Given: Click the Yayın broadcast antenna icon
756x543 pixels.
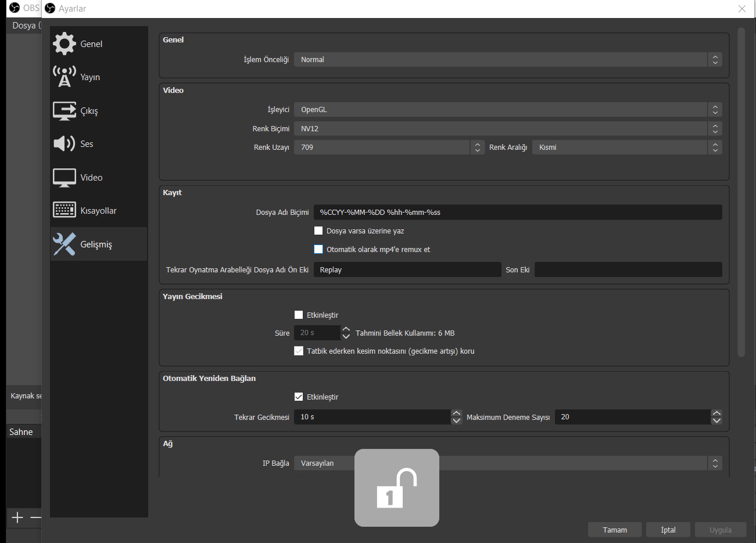Looking at the screenshot, I should click(64, 77).
